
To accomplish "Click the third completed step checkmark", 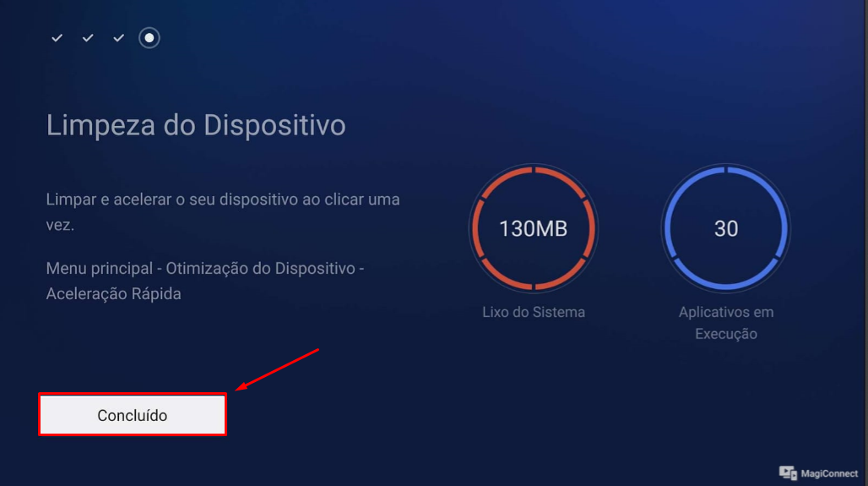I will pyautogui.click(x=118, y=38).
